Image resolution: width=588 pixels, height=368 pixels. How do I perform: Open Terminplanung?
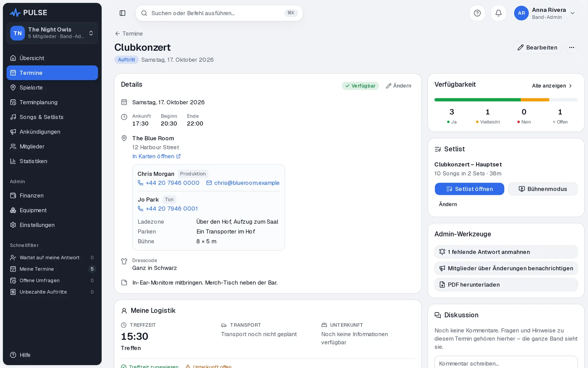click(x=52, y=102)
